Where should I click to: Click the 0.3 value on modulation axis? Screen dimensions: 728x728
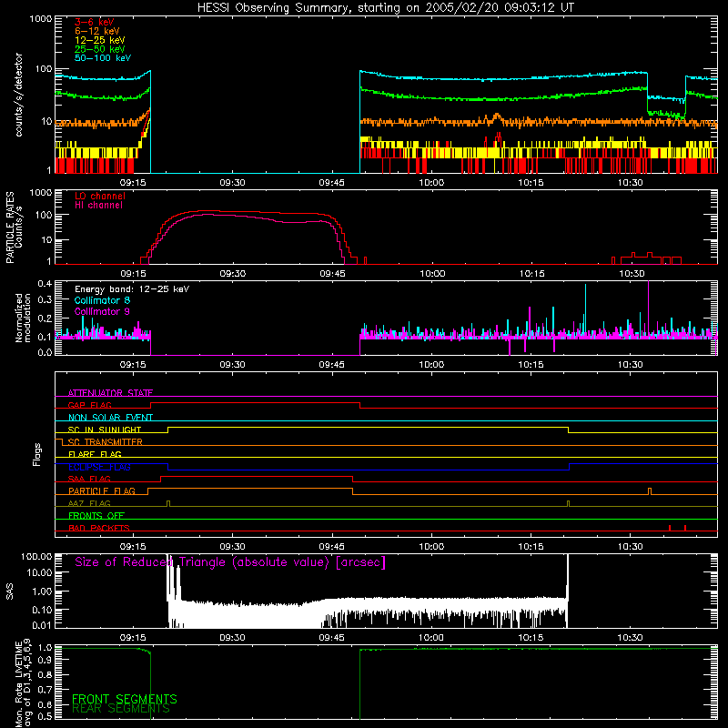click(45, 299)
